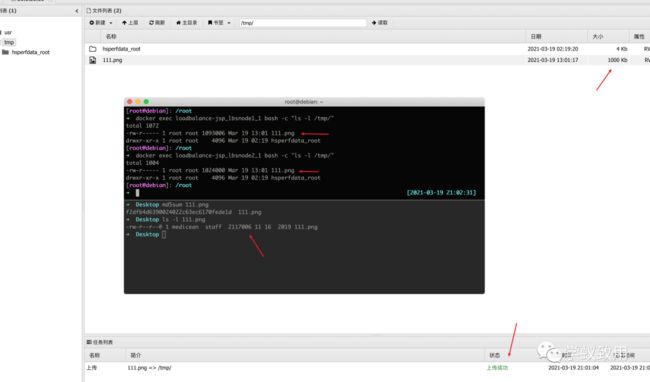
Task: Go up with the 上层 button
Action: point(130,23)
